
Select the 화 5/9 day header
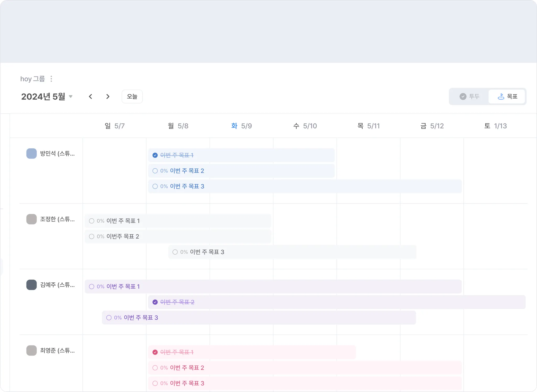(241, 126)
